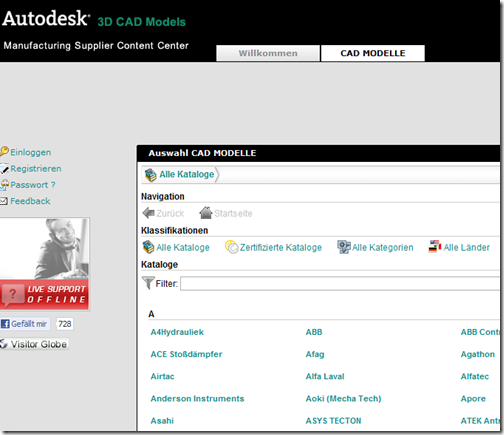Click the Zurück arrow icon
This screenshot has width=504, height=435.
149,213
